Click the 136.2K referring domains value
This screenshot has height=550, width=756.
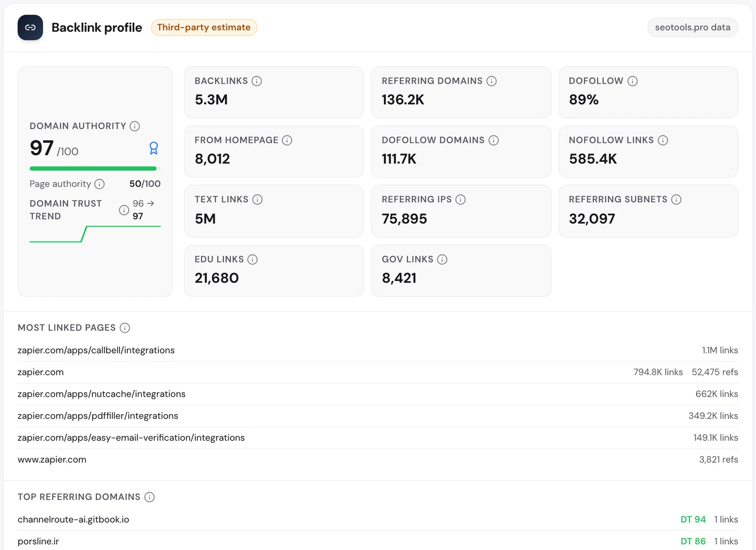pos(403,100)
